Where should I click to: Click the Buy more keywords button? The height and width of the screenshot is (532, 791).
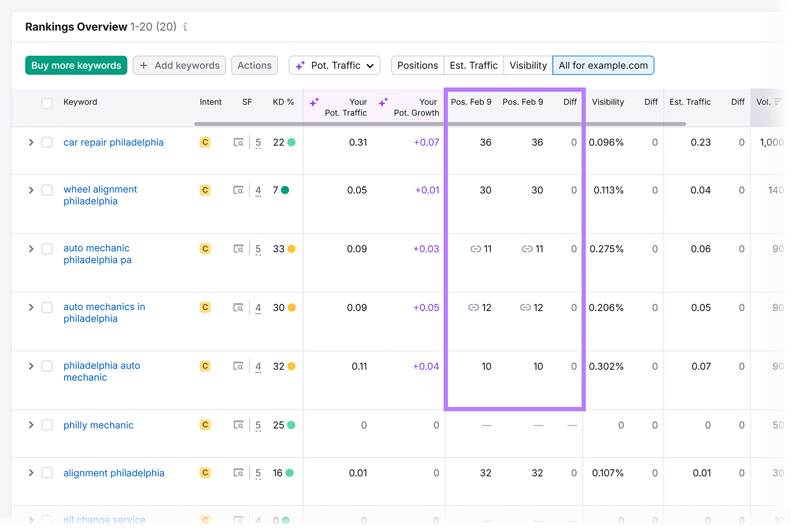coord(76,65)
